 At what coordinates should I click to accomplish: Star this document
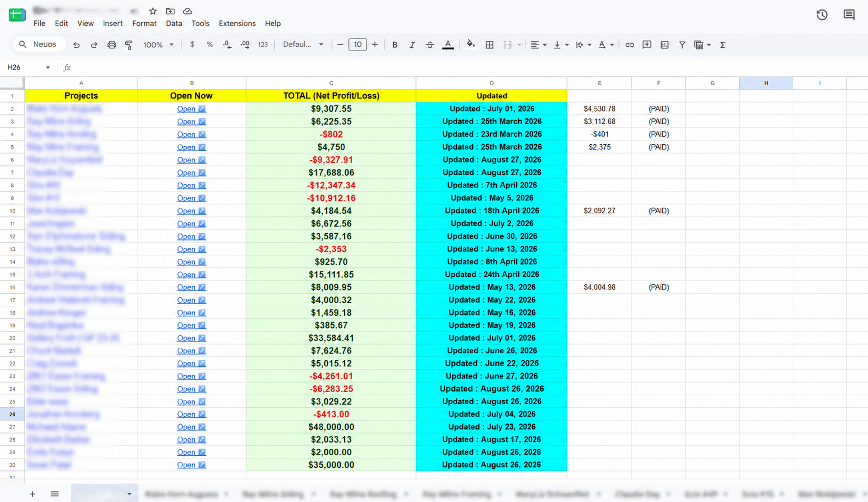153,11
